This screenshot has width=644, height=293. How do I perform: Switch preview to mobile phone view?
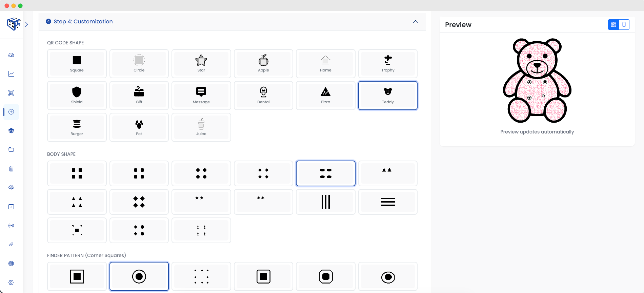[x=624, y=25]
